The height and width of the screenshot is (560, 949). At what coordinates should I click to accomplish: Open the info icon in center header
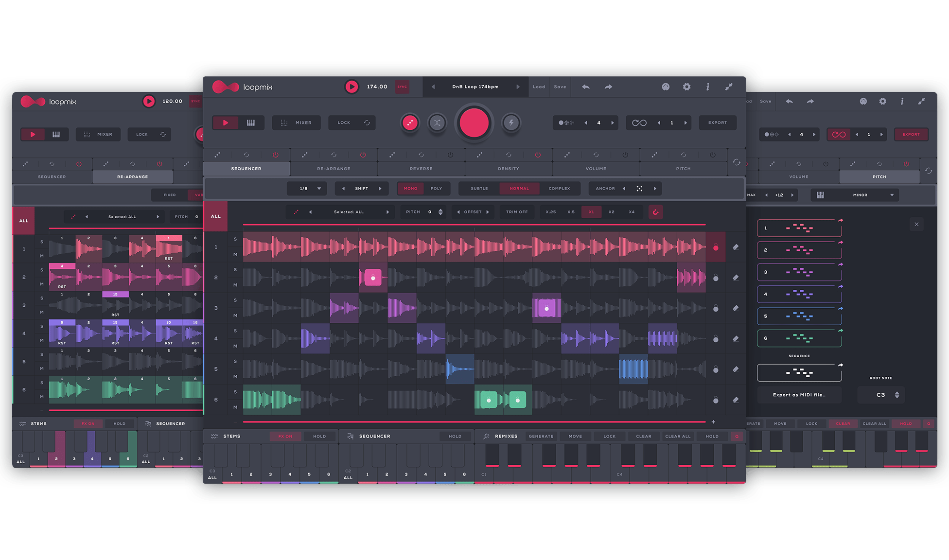click(708, 87)
